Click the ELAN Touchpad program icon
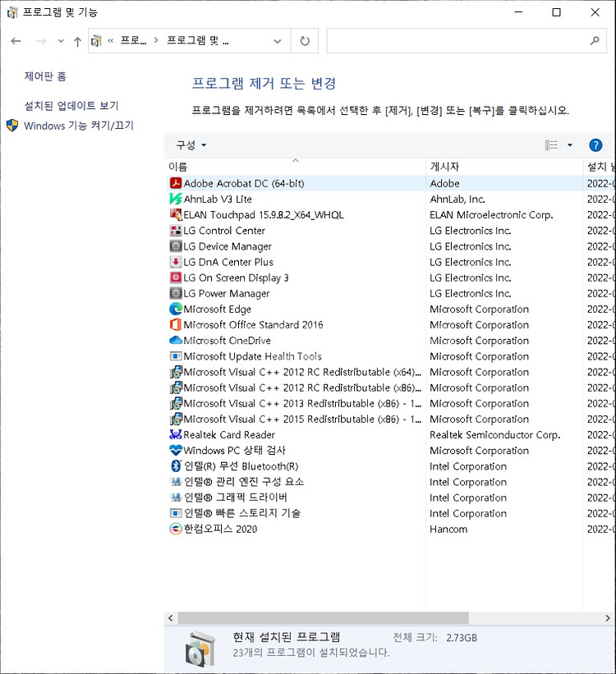Viewport: 616px width, 674px height. click(176, 215)
